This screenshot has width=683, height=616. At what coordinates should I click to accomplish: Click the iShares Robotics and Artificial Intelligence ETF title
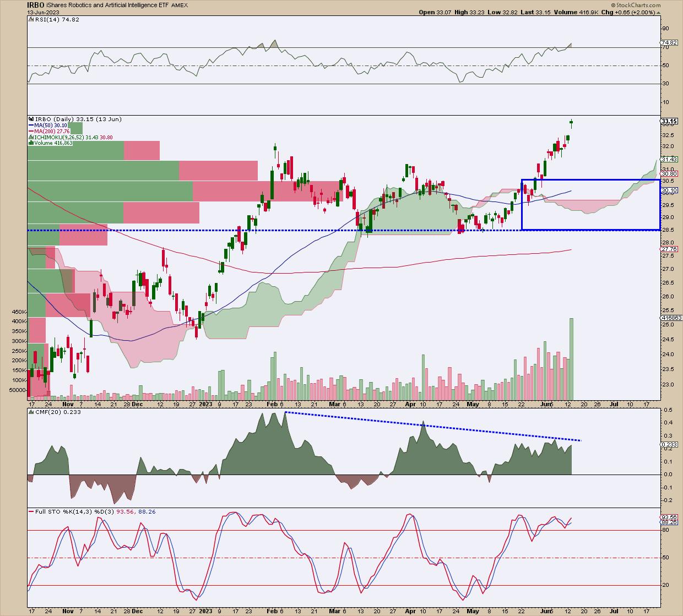pyautogui.click(x=108, y=5)
